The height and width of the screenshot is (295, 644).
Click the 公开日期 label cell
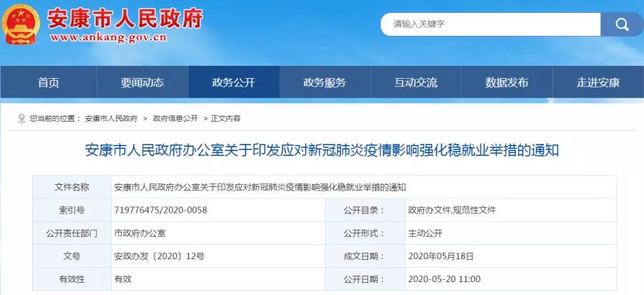(365, 279)
